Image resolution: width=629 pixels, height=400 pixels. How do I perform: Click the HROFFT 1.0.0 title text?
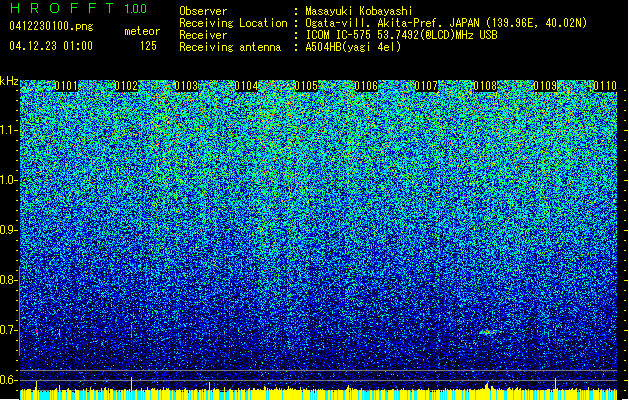78,8
